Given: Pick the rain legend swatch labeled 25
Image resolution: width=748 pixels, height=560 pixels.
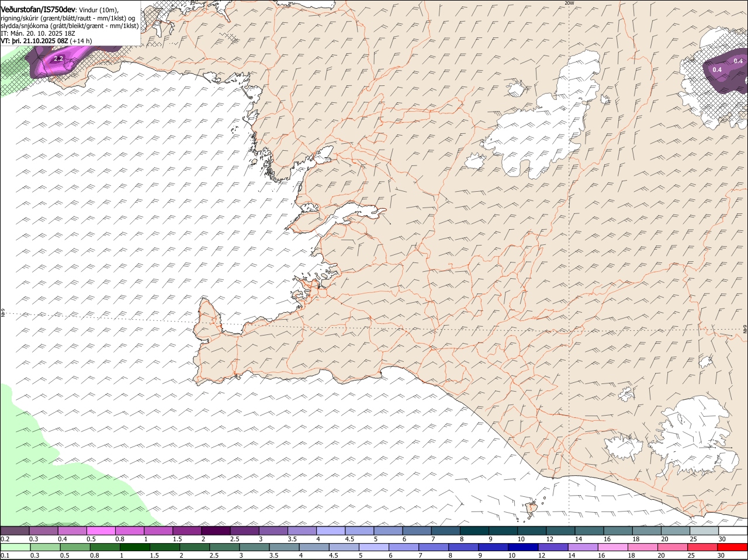Looking at the screenshot, I should click(x=702, y=547).
